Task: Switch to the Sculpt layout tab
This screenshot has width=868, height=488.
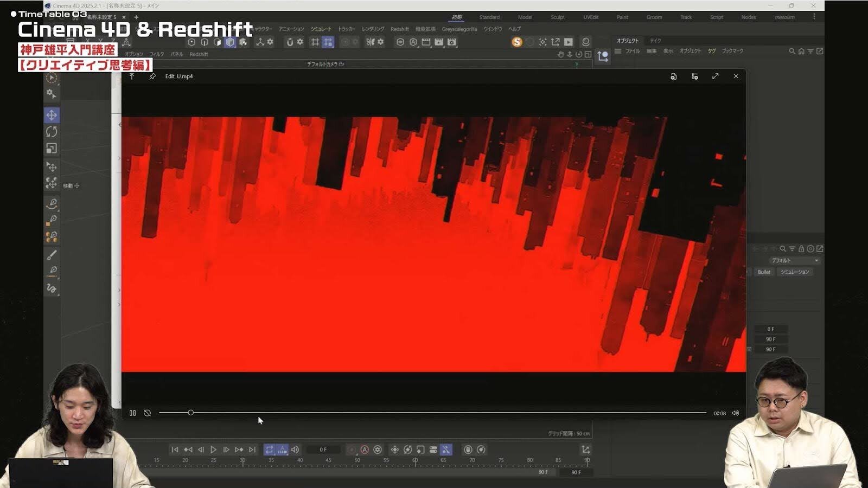Action: click(558, 17)
